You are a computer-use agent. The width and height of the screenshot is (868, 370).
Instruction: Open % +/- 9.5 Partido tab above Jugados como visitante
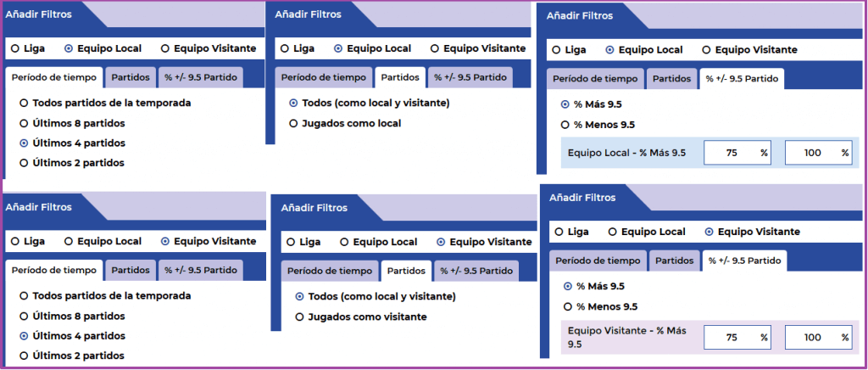[x=476, y=271]
